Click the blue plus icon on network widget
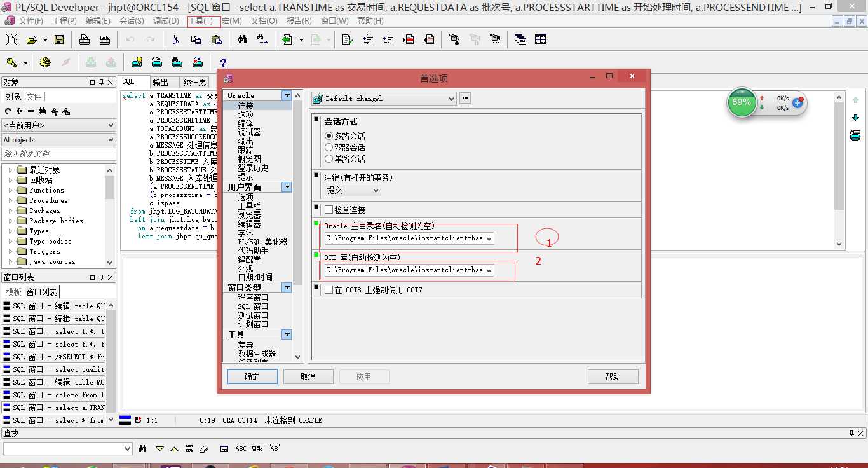This screenshot has width=868, height=468. click(797, 102)
